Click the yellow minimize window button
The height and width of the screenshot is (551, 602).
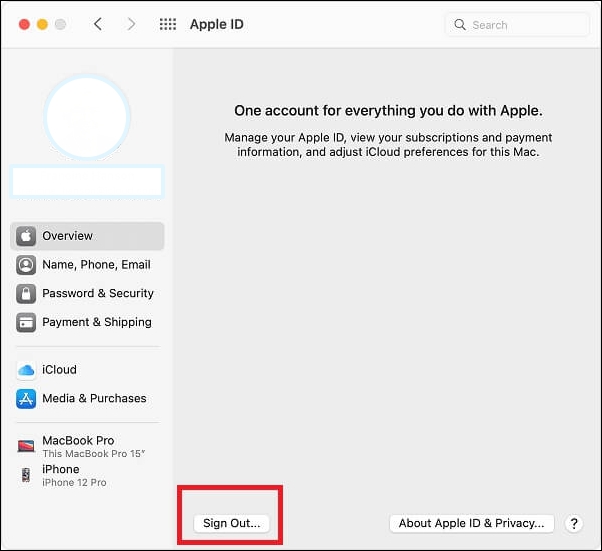coord(42,24)
